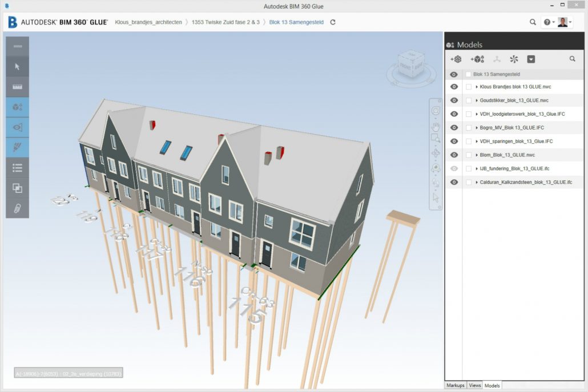This screenshot has height=392, width=588.
Task: Hide the Blom_Blok_13_GLUE.nwc model
Action: click(x=454, y=155)
